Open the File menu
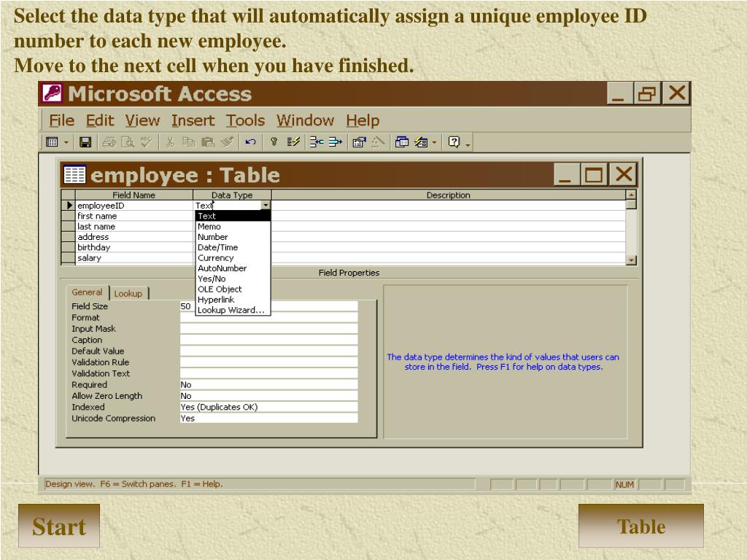Viewport: 747px width, 560px height. click(x=61, y=120)
